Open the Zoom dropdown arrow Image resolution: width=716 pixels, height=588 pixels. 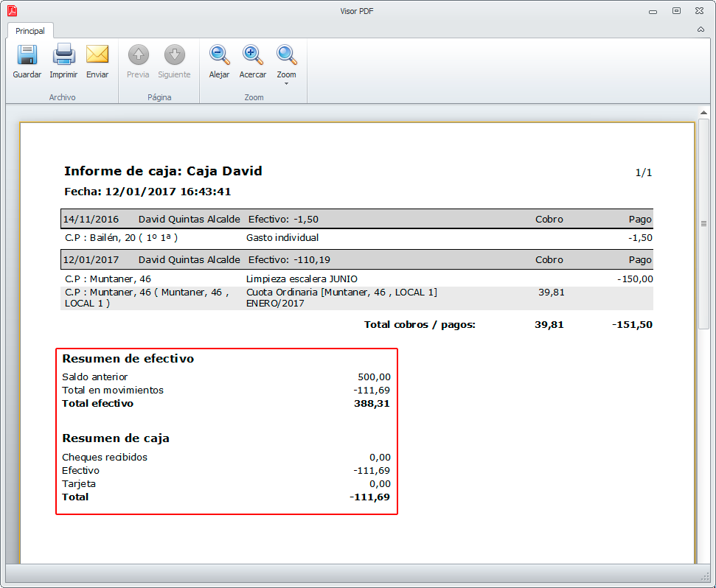286,83
